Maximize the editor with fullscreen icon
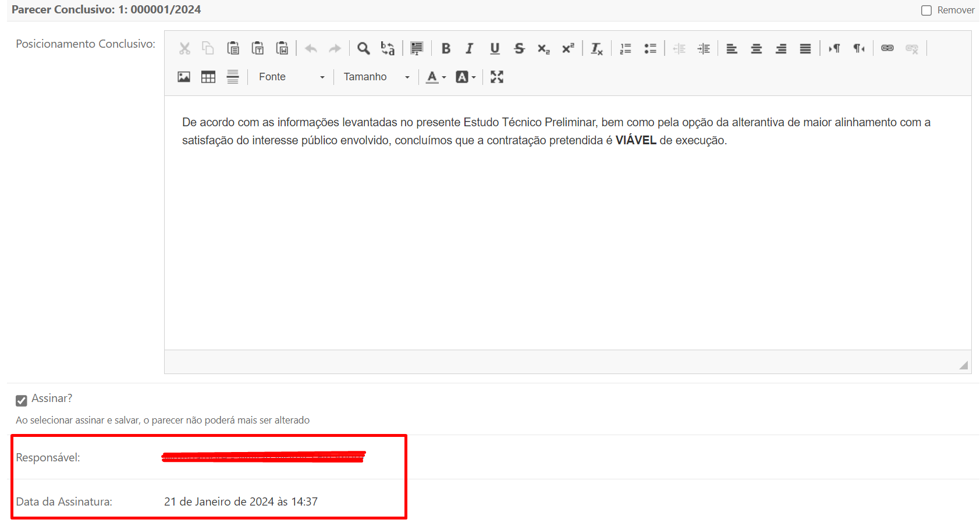Screen dimensions: 980x523 496,77
